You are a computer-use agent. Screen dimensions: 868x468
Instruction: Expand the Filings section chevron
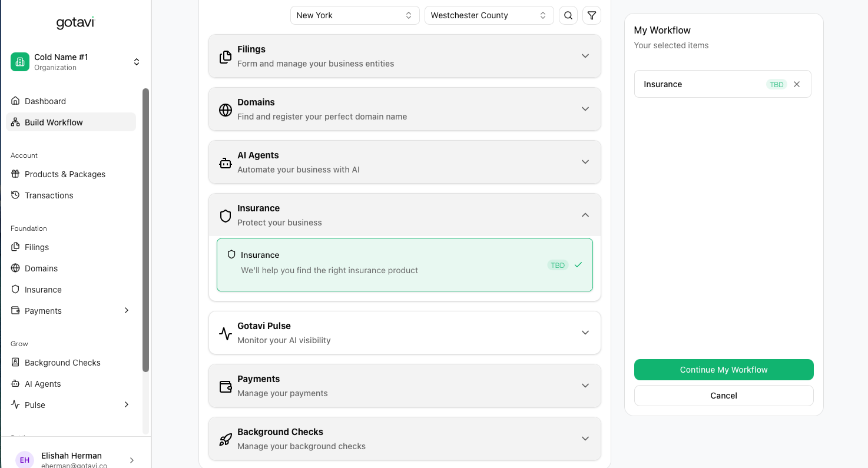[x=585, y=56]
